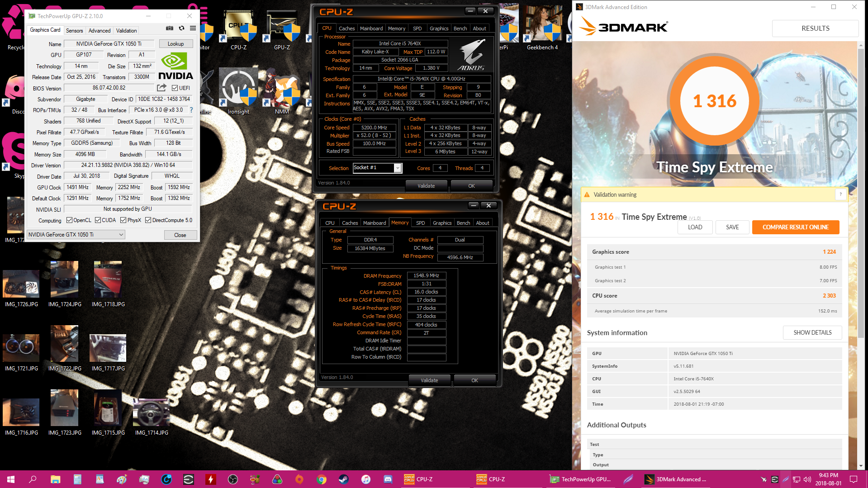868x488 pixels.
Task: Open taskbar search magnifier icon
Action: [x=33, y=479]
